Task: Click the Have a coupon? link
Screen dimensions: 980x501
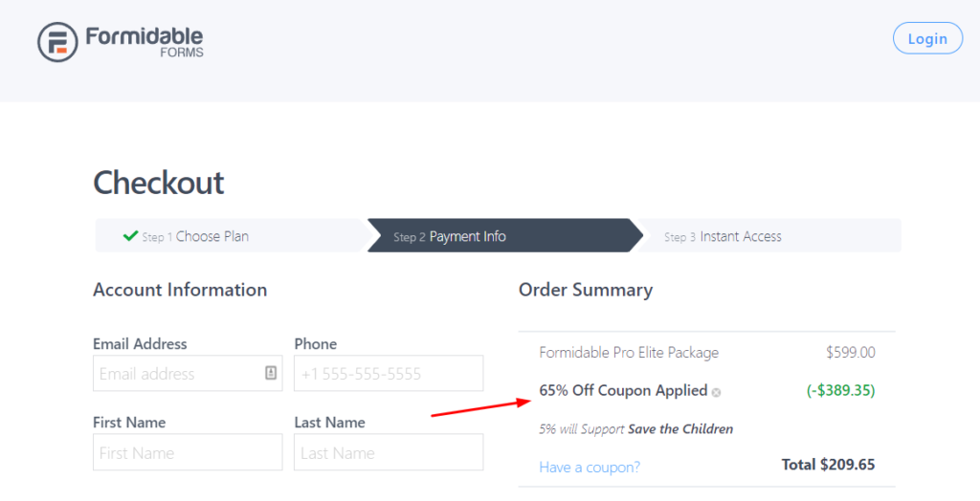Action: coord(590,468)
